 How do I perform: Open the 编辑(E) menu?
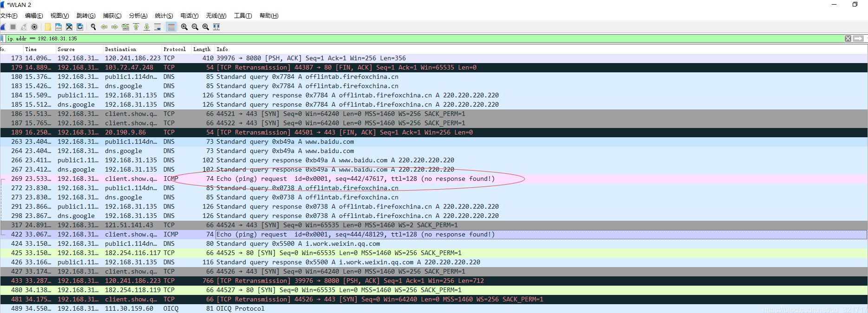34,16
